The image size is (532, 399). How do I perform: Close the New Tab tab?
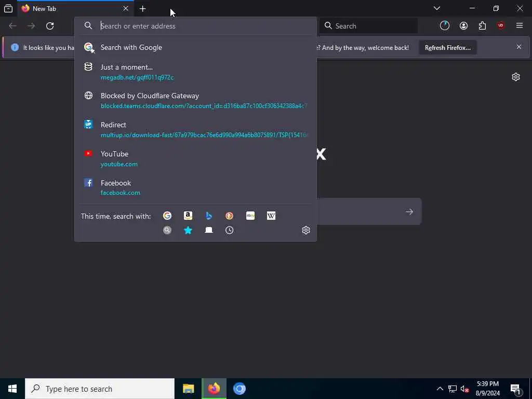(x=126, y=8)
